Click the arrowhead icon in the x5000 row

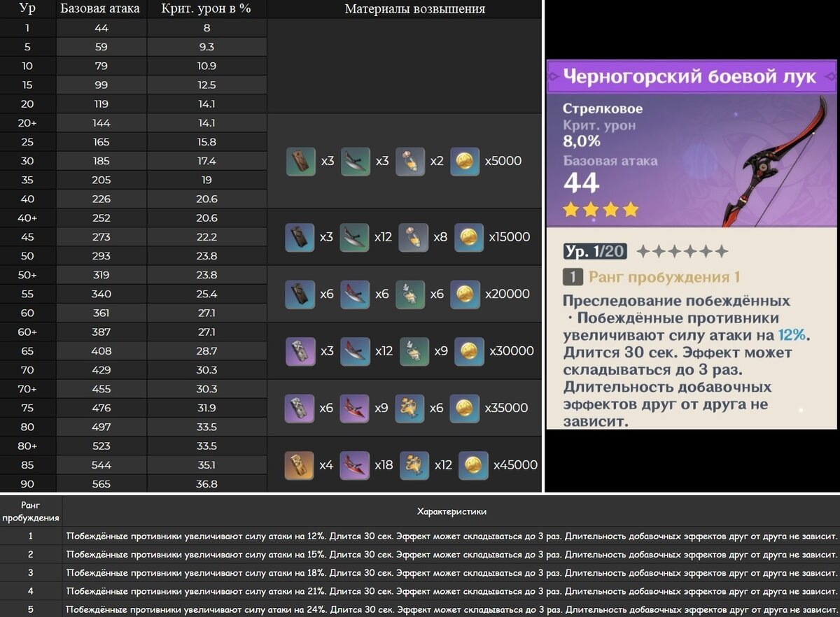pyautogui.click(x=355, y=161)
